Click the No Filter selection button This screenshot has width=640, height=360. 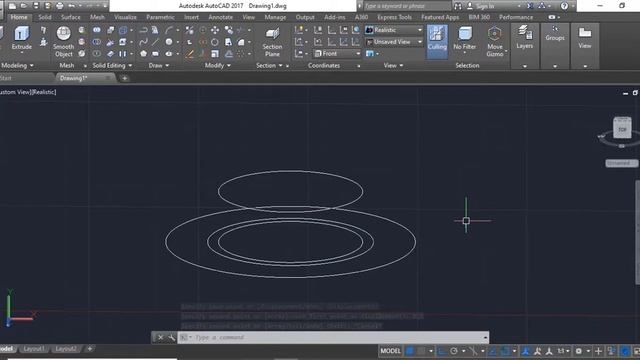[464, 39]
